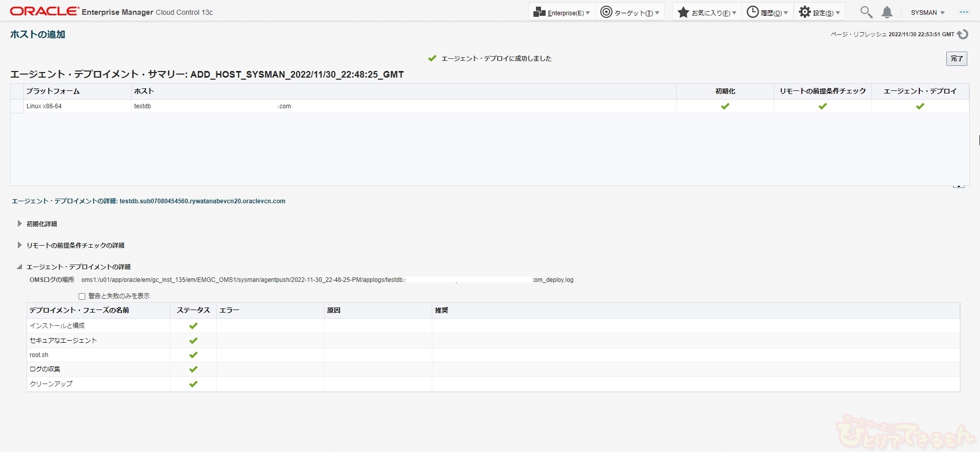Click the Settings gear icon
The height and width of the screenshot is (452, 980).
(x=805, y=12)
